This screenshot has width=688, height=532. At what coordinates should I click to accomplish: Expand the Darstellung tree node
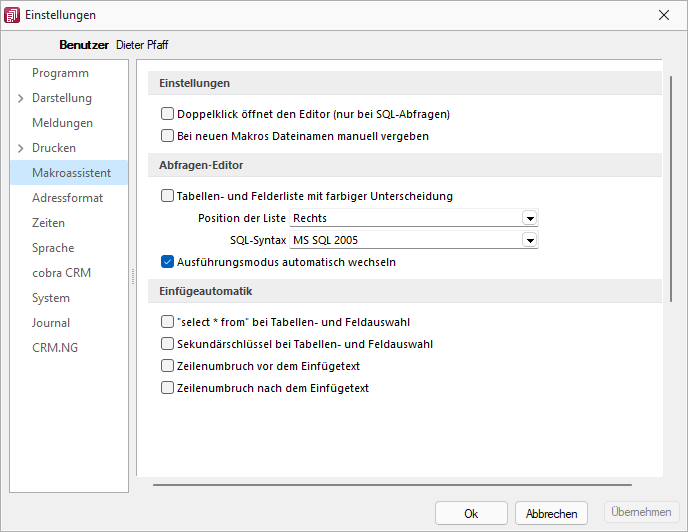tap(20, 98)
